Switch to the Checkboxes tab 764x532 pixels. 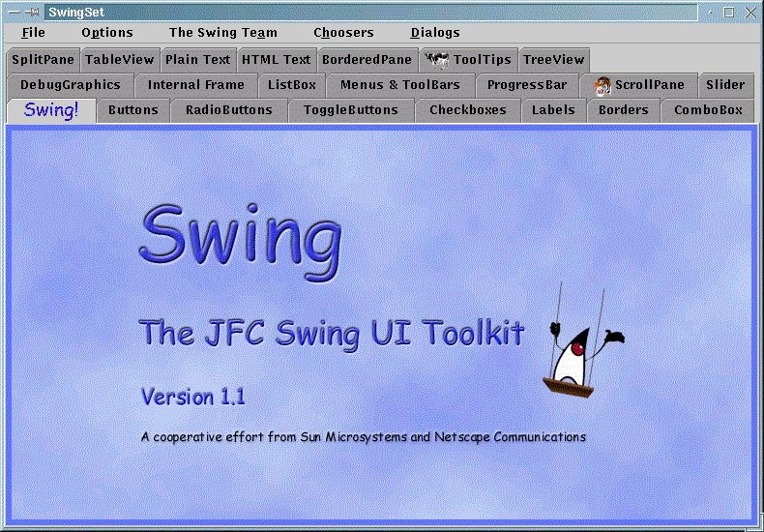[x=467, y=110]
